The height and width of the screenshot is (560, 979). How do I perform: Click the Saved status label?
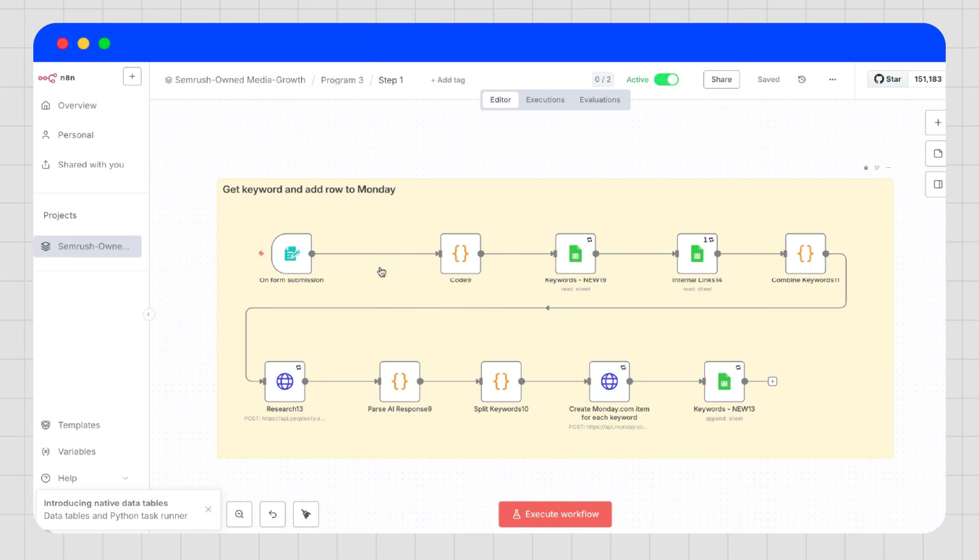(x=768, y=80)
